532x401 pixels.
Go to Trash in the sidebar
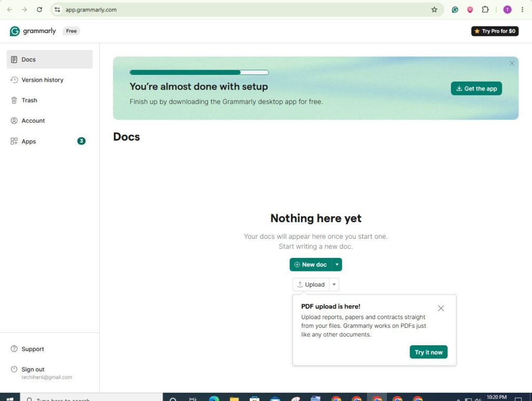point(49,100)
